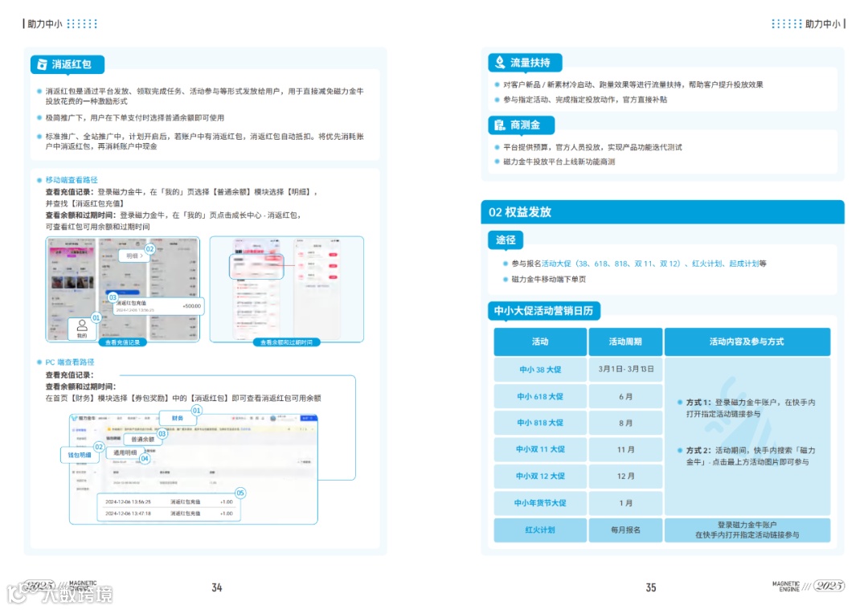The image size is (868, 610).
Task: Select the 1 月 period cell
Action: (625, 502)
